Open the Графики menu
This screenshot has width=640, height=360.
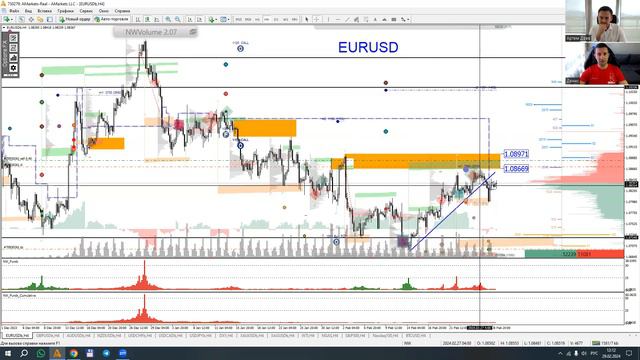[65, 11]
